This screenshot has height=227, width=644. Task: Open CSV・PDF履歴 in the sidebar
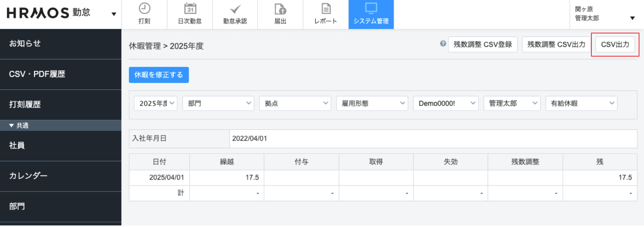[37, 74]
